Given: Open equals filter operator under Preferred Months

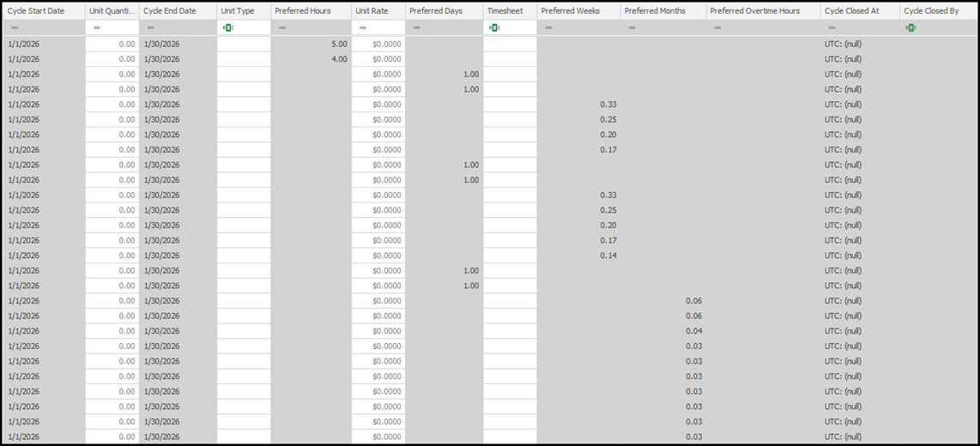Looking at the screenshot, I should tap(631, 28).
